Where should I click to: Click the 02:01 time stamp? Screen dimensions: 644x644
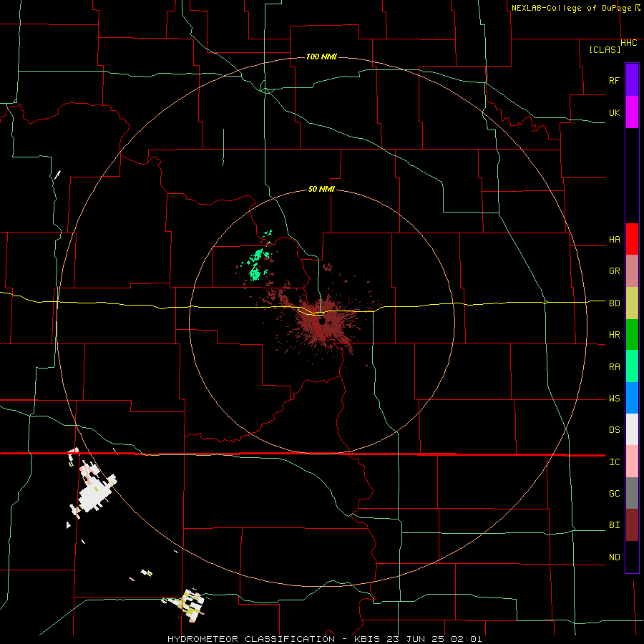[466, 639]
